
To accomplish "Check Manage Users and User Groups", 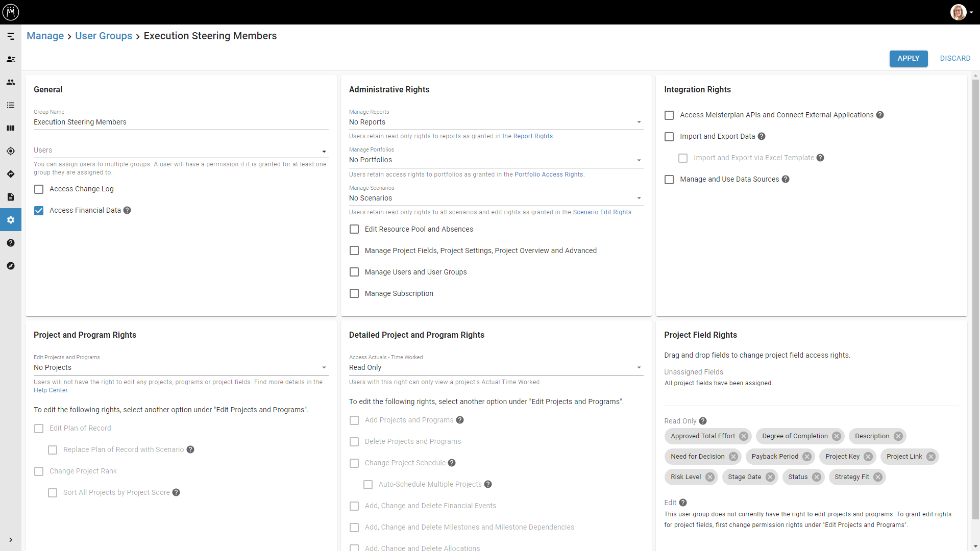I will pos(354,272).
